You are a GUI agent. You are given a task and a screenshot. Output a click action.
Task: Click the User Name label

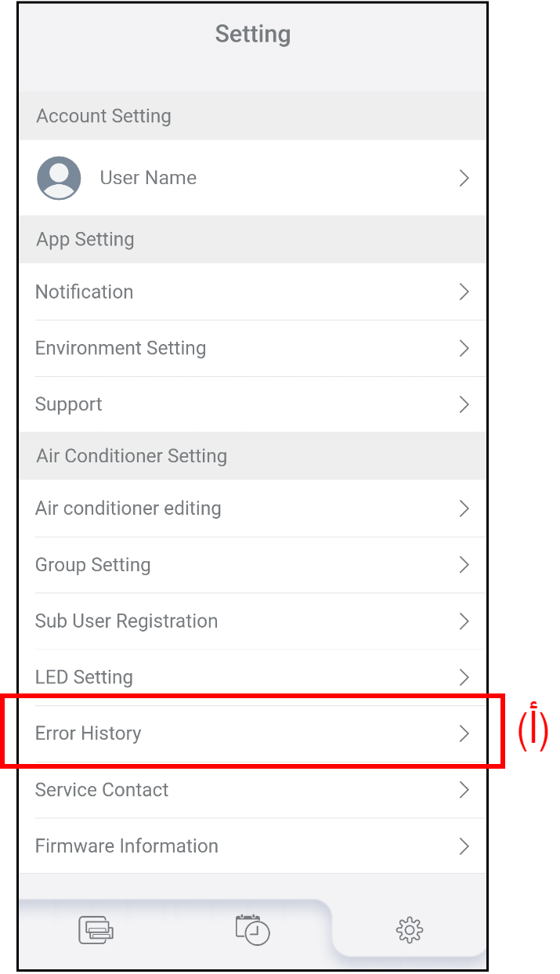point(148,178)
